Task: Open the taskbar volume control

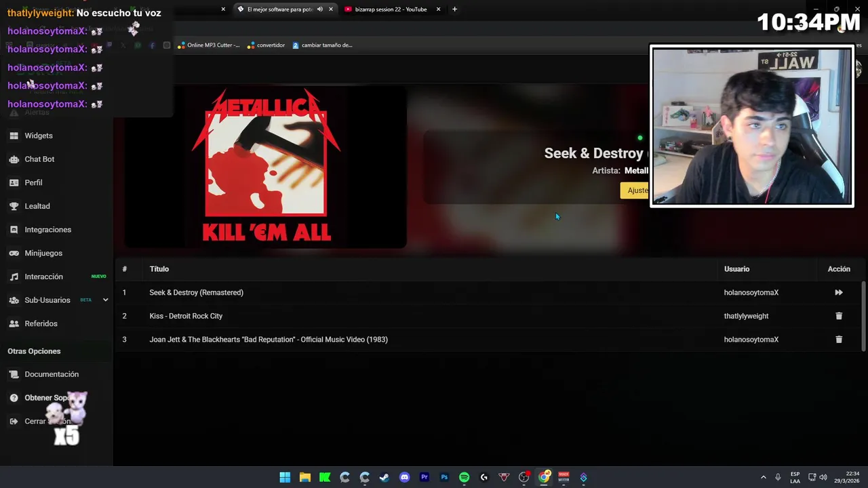Action: pos(823,477)
